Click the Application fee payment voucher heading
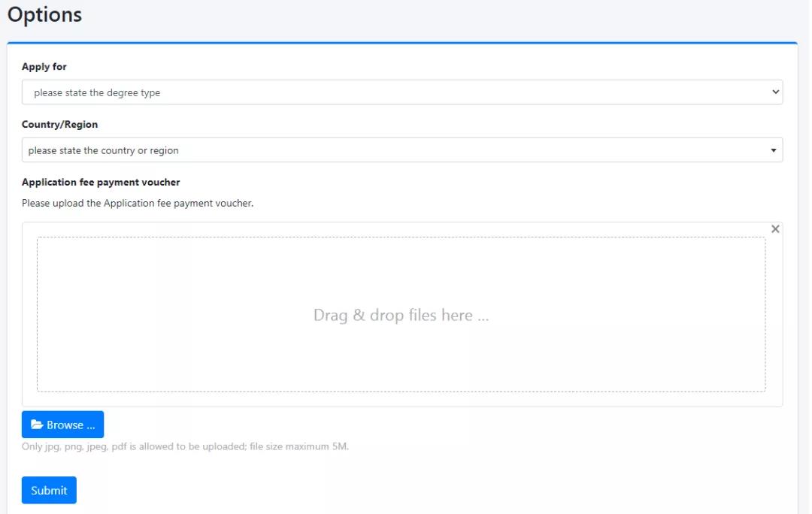Viewport: 812px width, 514px height. coord(101,182)
